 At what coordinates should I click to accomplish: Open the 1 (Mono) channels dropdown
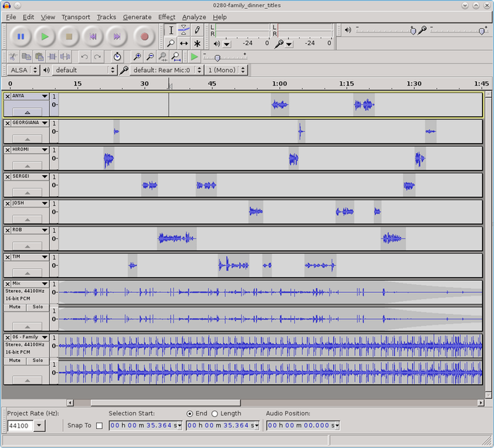pyautogui.click(x=226, y=70)
